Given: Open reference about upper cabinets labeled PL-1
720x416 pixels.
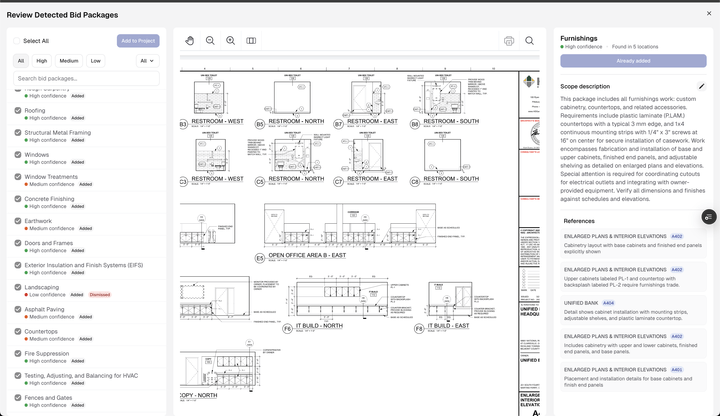Looking at the screenshot, I should (x=633, y=277).
